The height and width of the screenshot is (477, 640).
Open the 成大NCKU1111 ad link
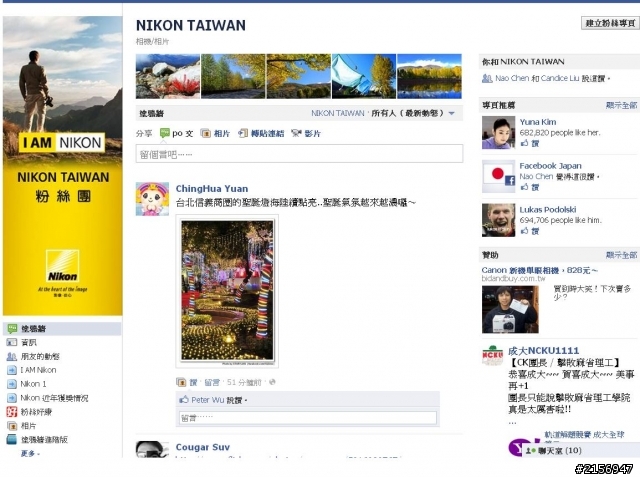pos(543,350)
